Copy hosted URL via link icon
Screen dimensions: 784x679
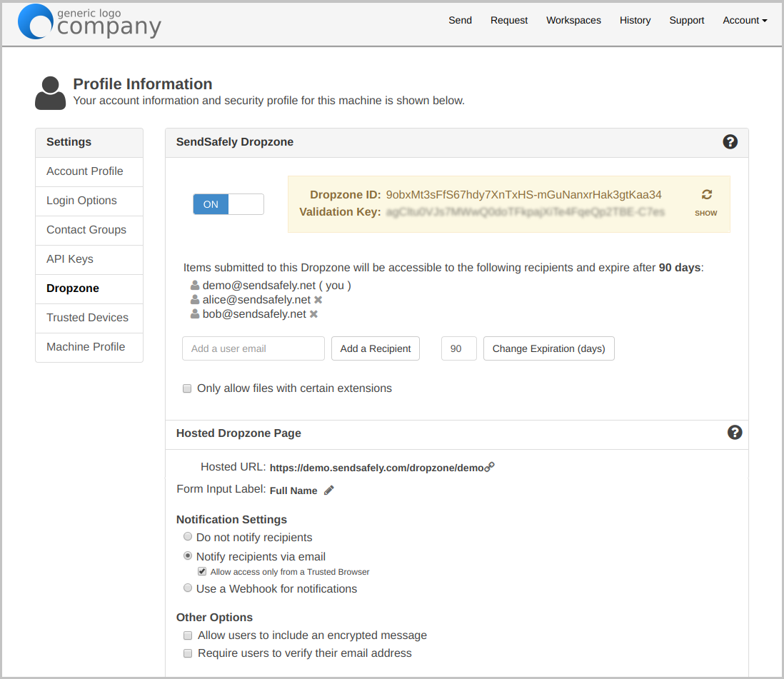pos(490,467)
